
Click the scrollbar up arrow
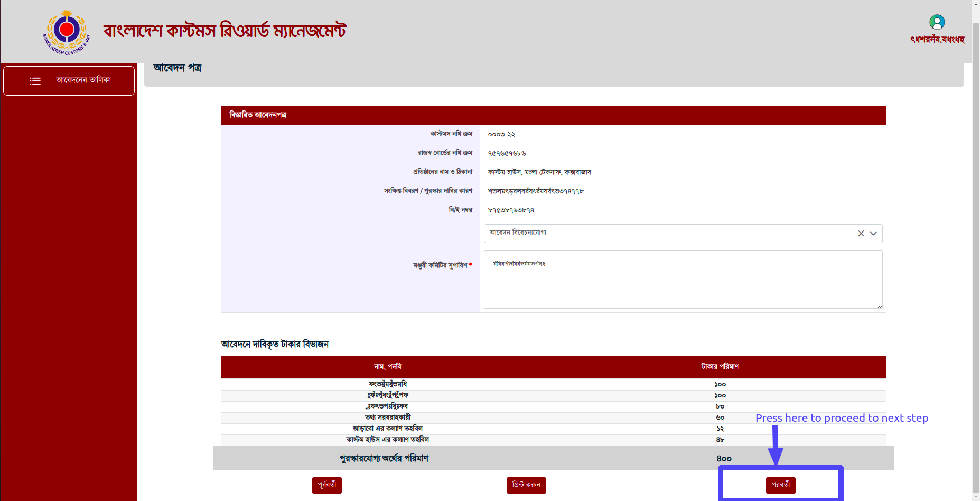(x=976, y=4)
